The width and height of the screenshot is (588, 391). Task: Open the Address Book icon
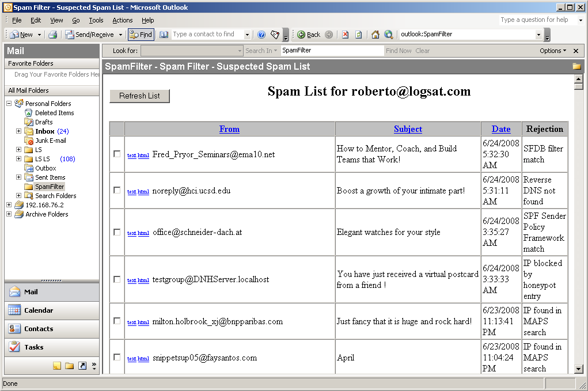164,35
